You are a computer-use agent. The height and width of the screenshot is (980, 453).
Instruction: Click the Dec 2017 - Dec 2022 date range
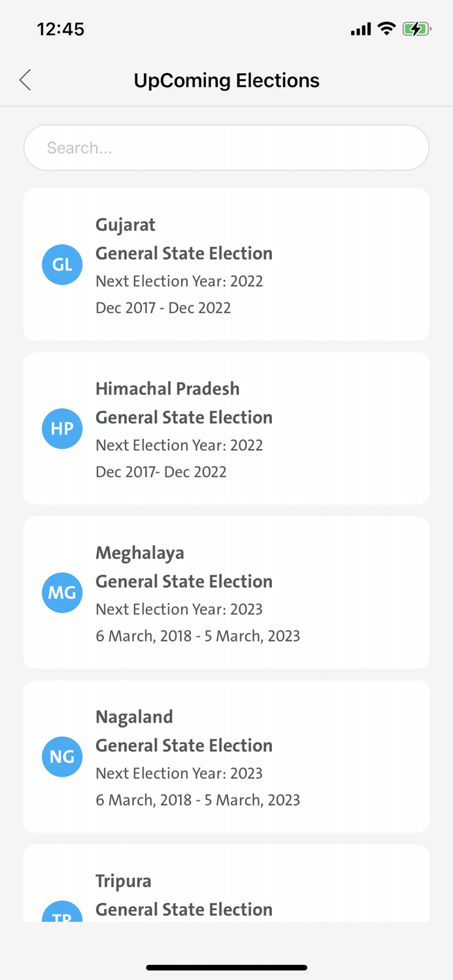163,308
